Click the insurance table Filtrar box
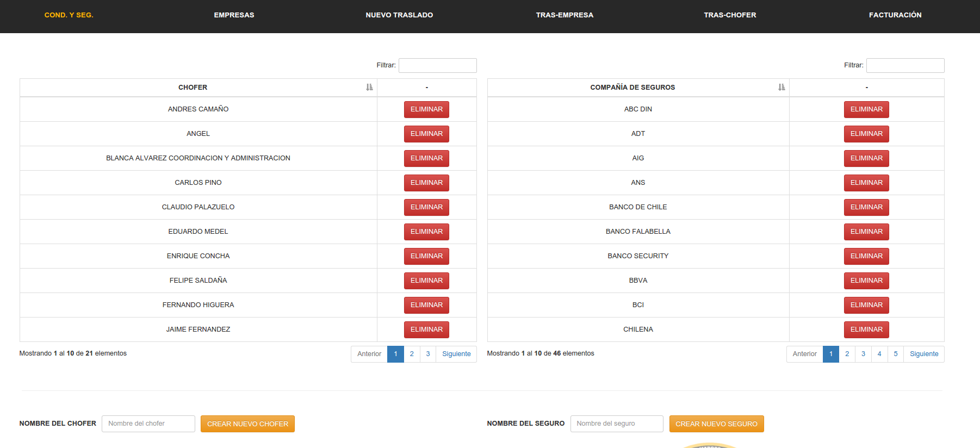980x448 pixels. pos(905,65)
